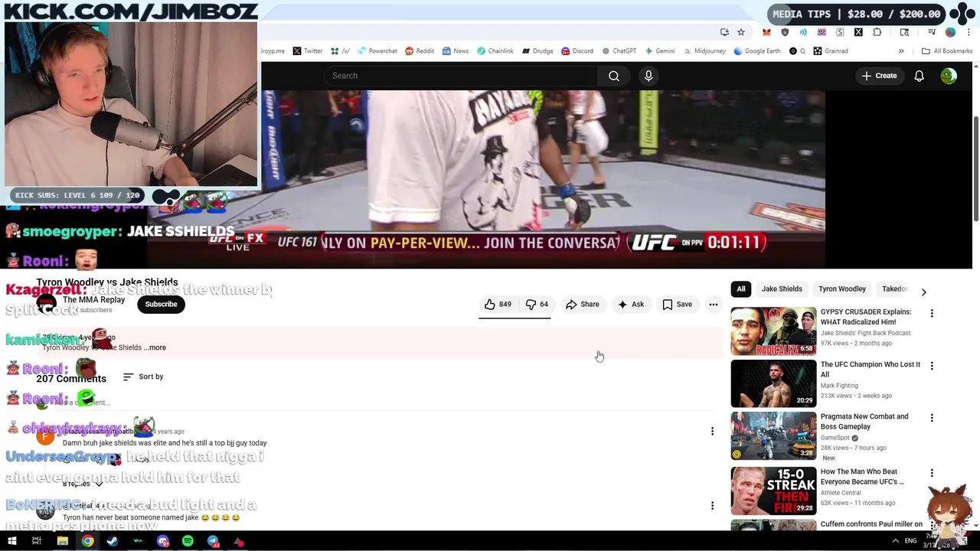Open MetaMask fox extension

[766, 32]
